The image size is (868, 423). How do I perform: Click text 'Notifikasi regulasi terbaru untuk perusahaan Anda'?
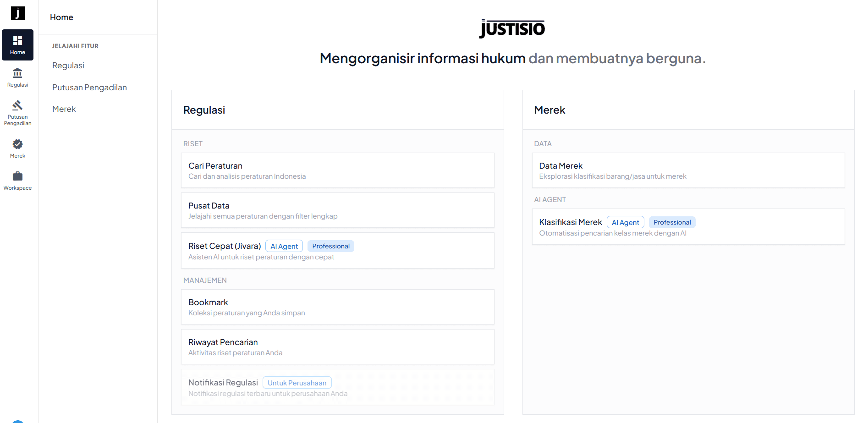coord(268,394)
